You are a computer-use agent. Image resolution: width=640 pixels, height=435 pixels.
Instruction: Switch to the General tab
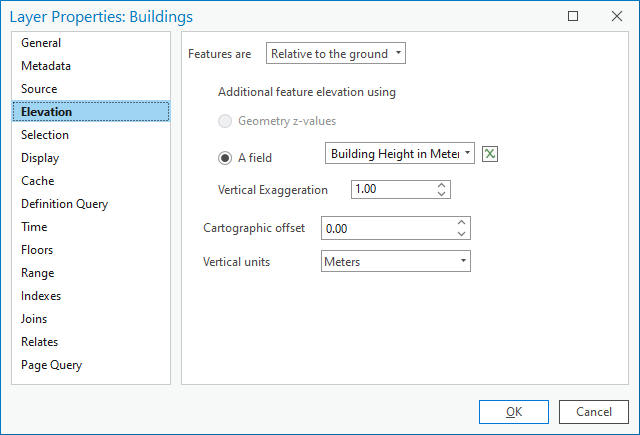click(41, 43)
